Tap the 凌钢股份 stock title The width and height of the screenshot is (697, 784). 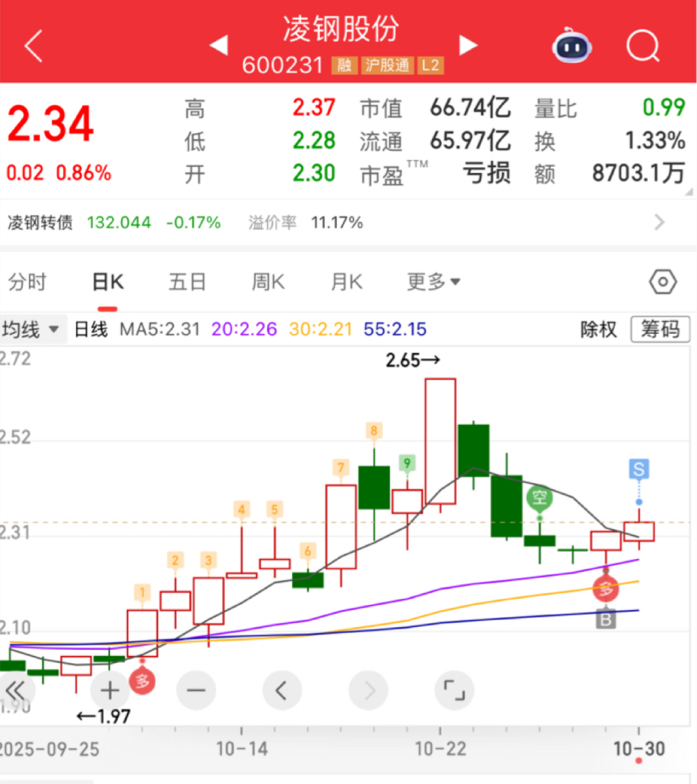coord(341,28)
